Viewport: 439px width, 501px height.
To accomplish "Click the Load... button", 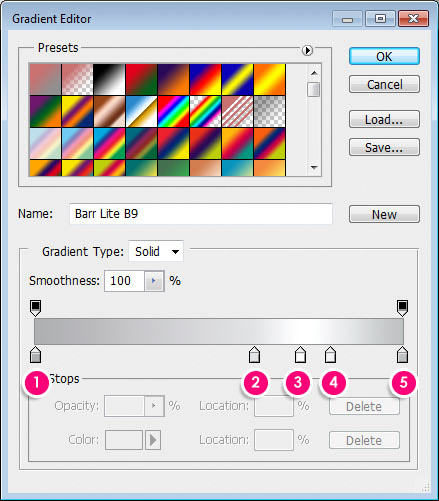I will 384,119.
